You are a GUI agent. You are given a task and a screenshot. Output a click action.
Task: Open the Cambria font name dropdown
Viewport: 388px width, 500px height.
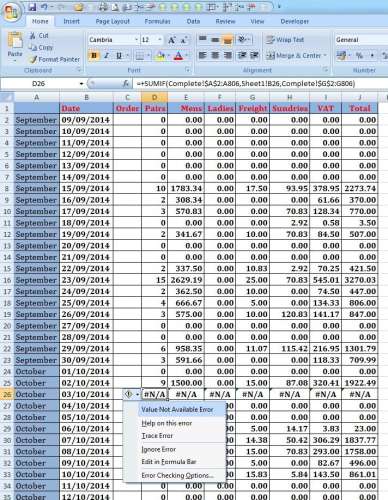click(136, 40)
